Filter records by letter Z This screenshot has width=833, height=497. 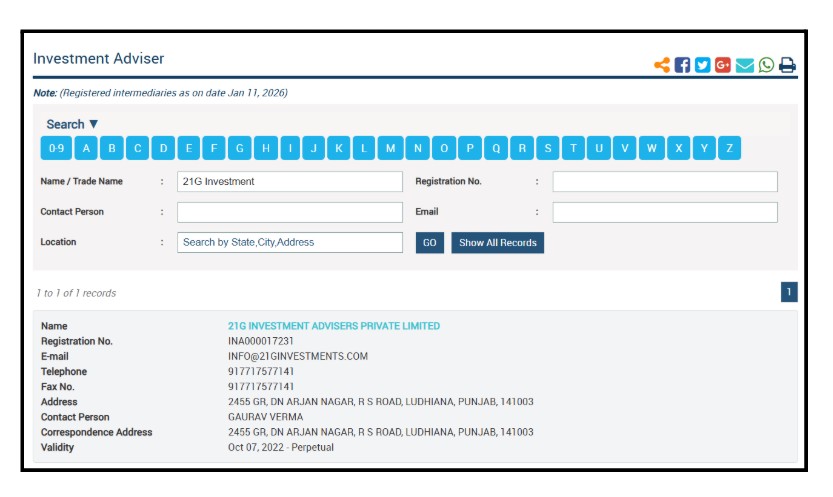pyautogui.click(x=730, y=148)
